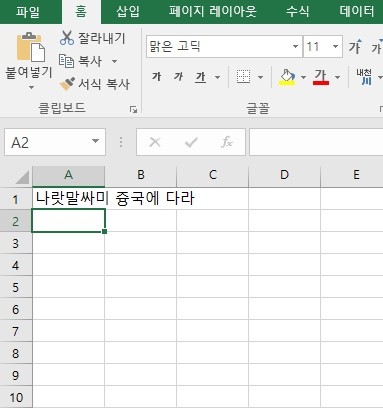The height and width of the screenshot is (408, 383).
Task: Toggle italic formatting (slanted 가)
Action: (178, 77)
